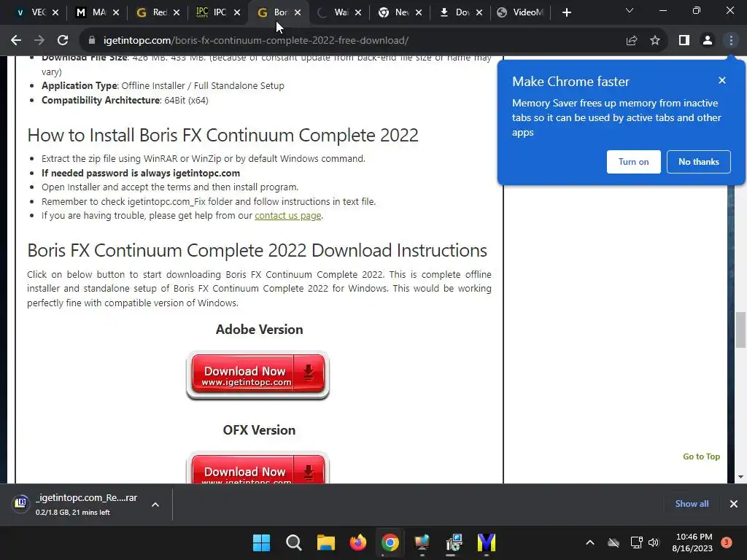Open the contact us page link
747x560 pixels.
point(287,216)
